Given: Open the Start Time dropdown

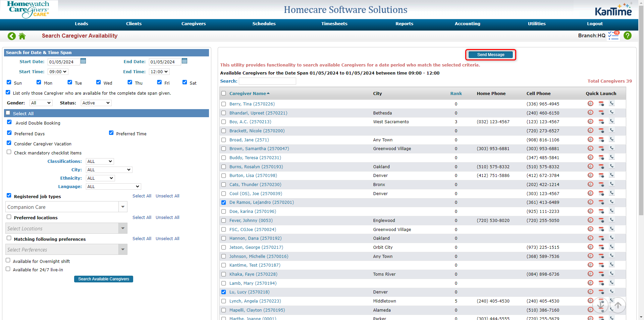Looking at the screenshot, I should point(58,72).
